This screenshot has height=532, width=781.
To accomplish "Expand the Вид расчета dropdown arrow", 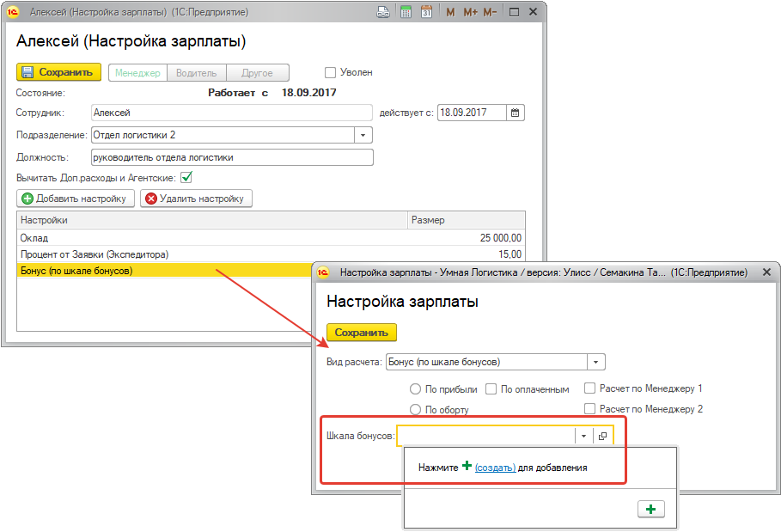I will click(595, 362).
